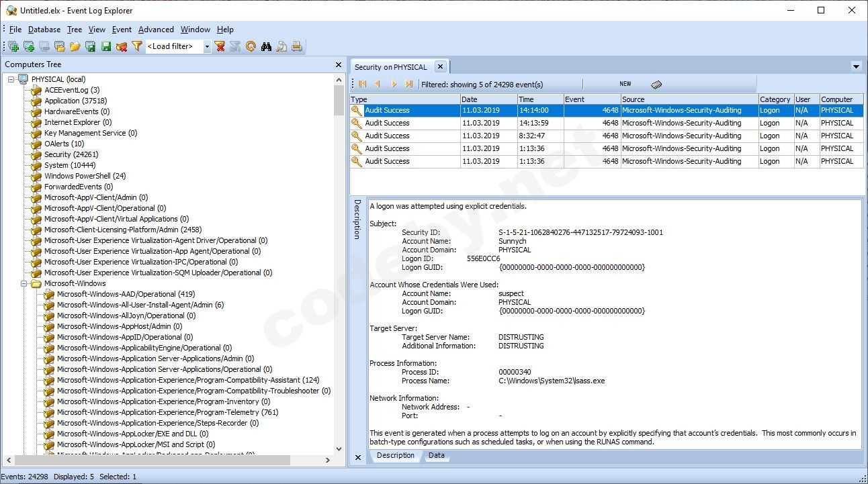Switch to the Data tab
This screenshot has height=484, width=868.
click(436, 455)
